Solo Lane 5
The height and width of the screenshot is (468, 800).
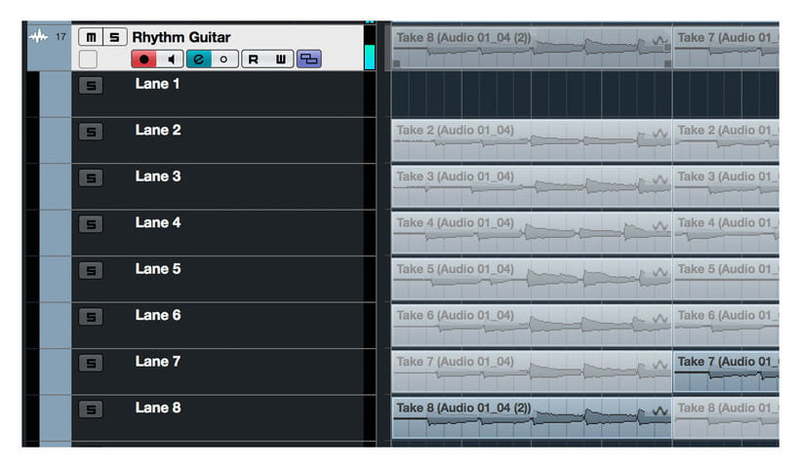point(91,270)
